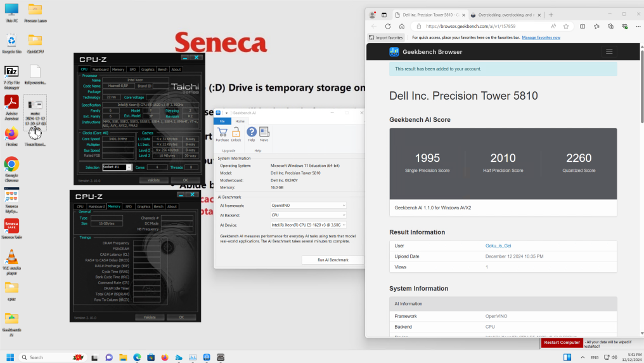The width and height of the screenshot is (644, 363).
Task: Select Adobe Acrobat desktop icon
Action: pyautogui.click(x=11, y=108)
